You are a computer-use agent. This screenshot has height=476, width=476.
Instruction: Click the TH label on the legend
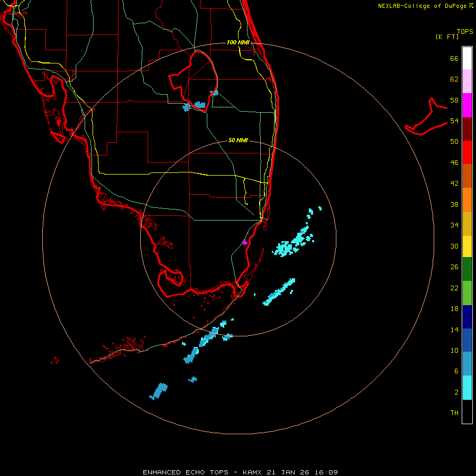[x=454, y=413]
